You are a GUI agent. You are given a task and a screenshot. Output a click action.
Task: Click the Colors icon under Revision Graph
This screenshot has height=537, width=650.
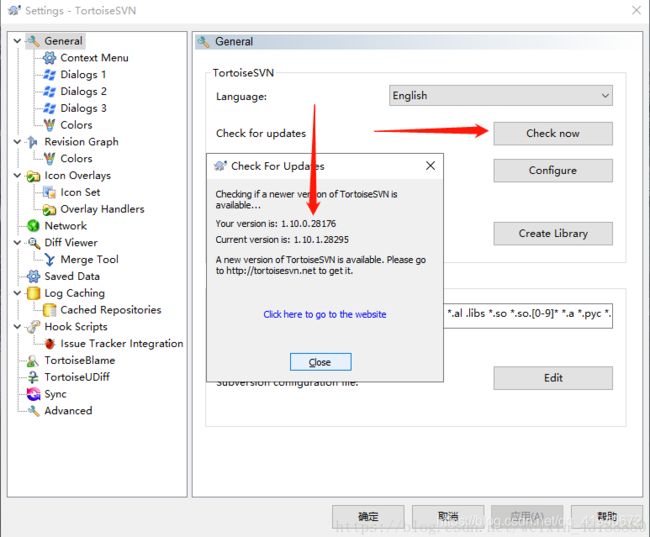click(x=49, y=158)
